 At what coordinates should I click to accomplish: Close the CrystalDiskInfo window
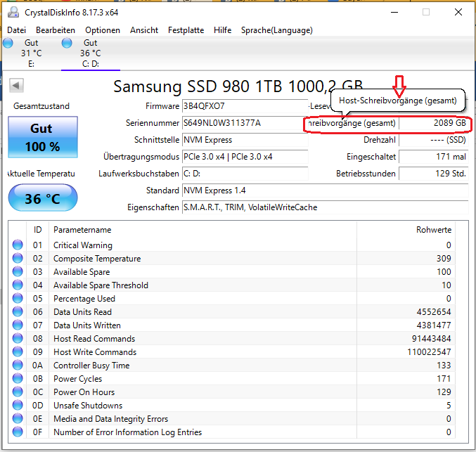pos(458,12)
